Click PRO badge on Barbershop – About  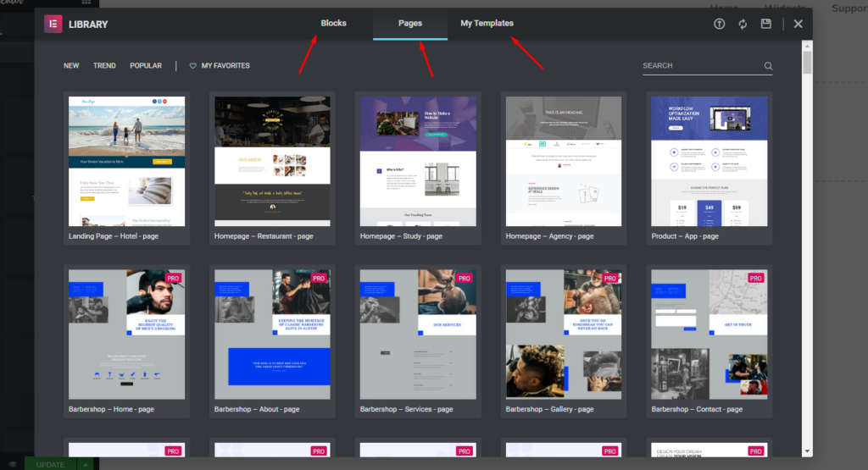tap(319, 278)
